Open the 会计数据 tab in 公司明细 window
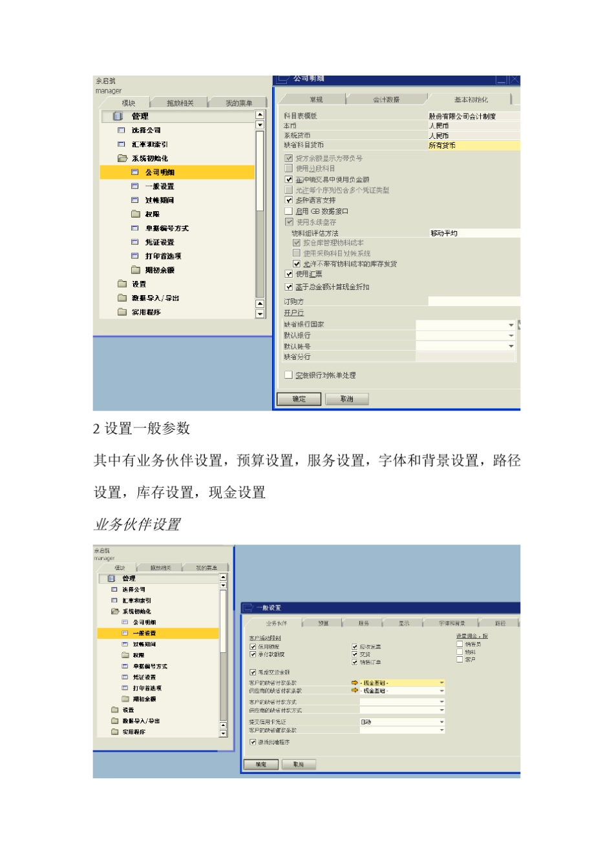This screenshot has height=868, width=614. click(386, 99)
